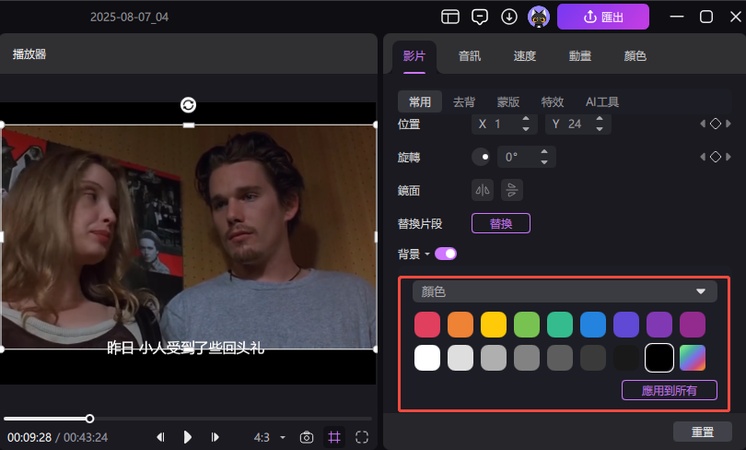Take a snapshot with camera icon

(x=306, y=437)
